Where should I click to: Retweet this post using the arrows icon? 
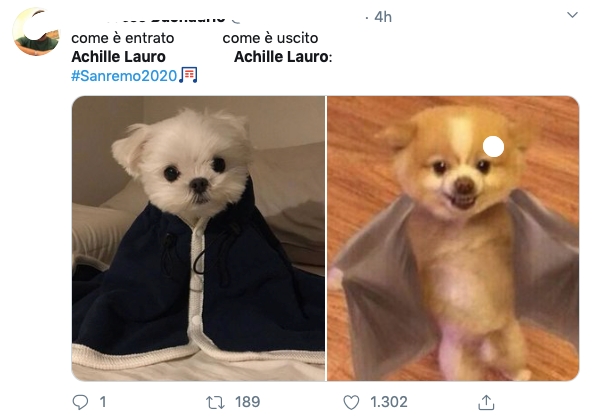coord(215,402)
